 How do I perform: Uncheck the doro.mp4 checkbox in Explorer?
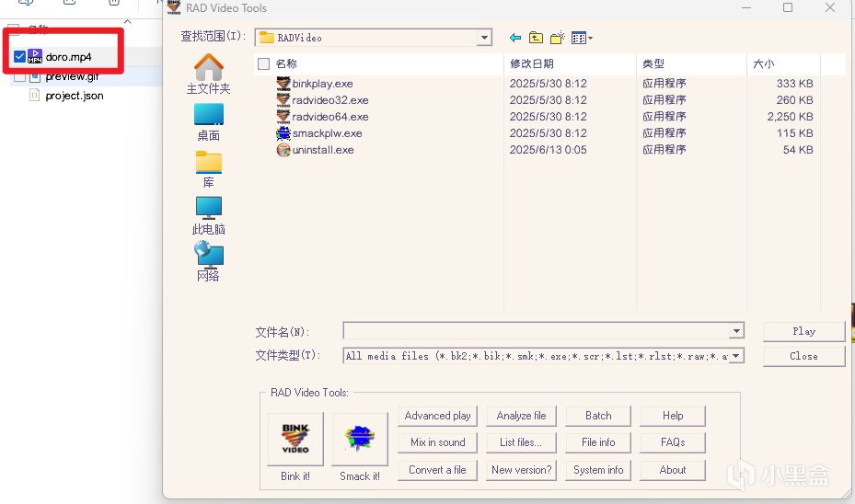pos(19,56)
